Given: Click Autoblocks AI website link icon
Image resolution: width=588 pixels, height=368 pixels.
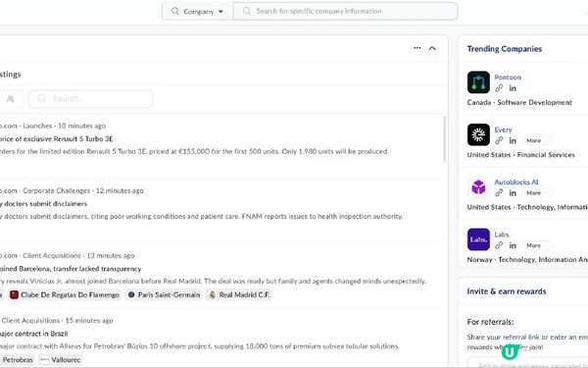Looking at the screenshot, I should (499, 193).
